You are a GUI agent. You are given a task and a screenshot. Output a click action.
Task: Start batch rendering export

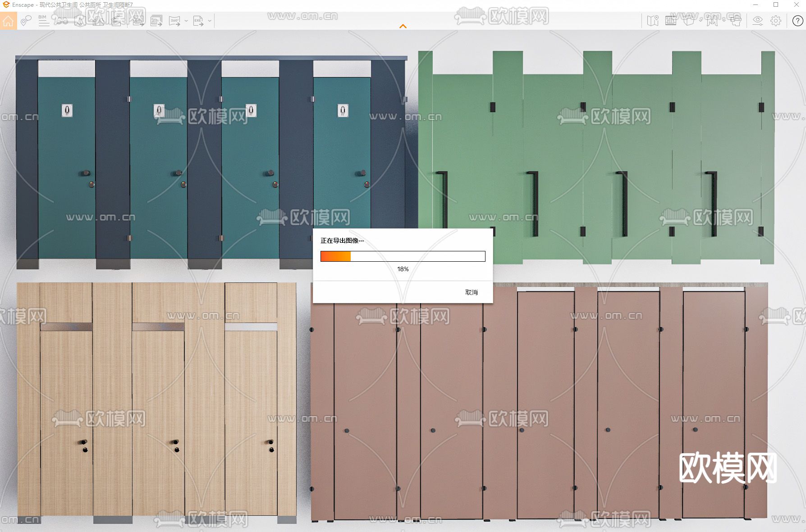pyautogui.click(x=156, y=21)
